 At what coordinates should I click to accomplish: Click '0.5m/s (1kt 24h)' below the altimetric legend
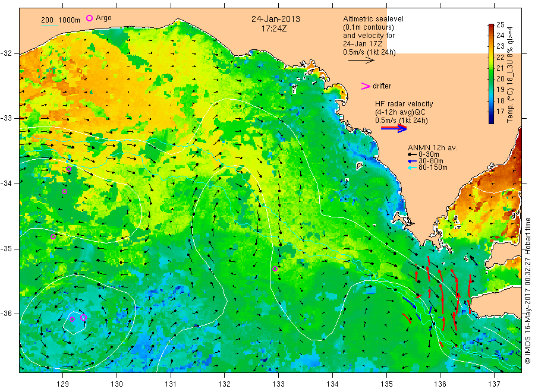point(370,52)
